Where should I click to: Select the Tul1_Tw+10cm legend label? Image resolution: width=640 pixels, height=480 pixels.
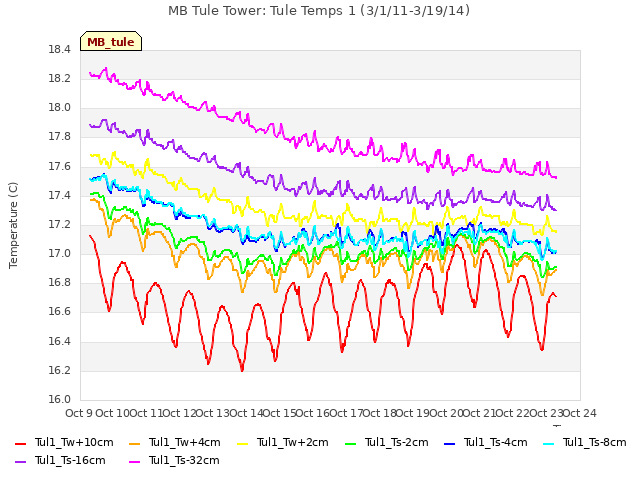pyautogui.click(x=74, y=442)
